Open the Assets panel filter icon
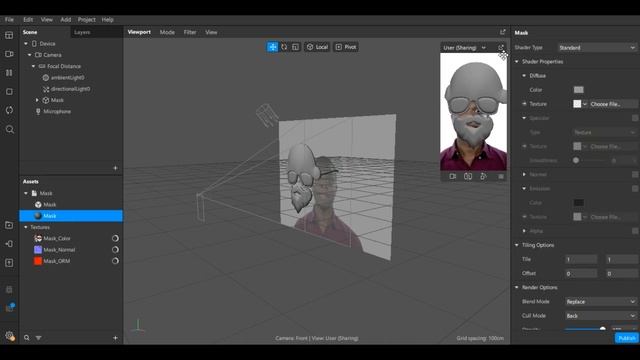The image size is (640, 360). [38, 338]
